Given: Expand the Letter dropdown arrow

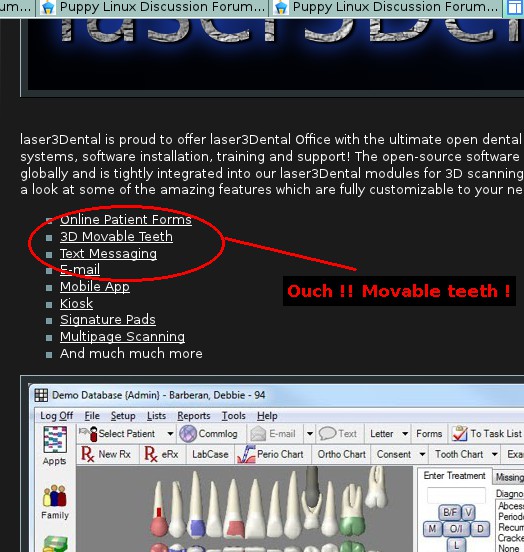Looking at the screenshot, I should [405, 434].
